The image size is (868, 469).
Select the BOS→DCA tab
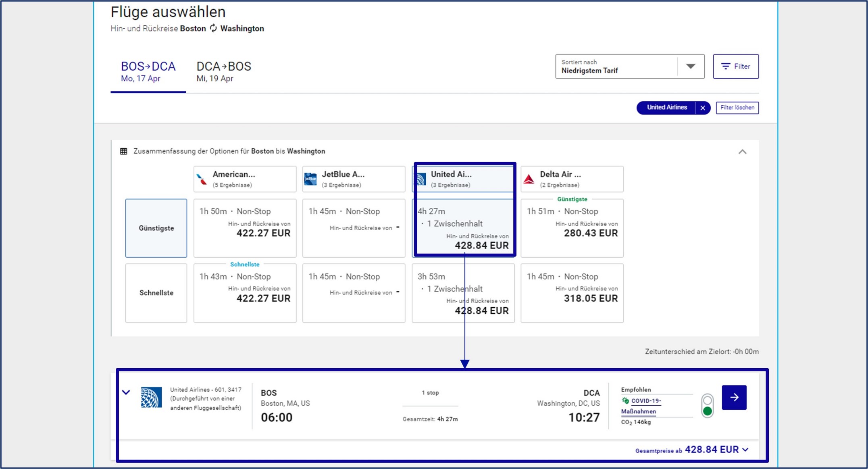coord(148,71)
